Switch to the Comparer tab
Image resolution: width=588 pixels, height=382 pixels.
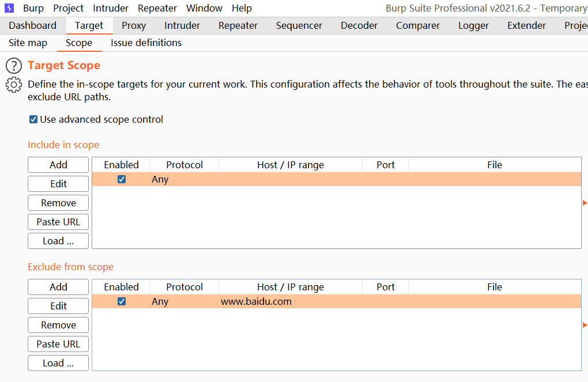(x=418, y=25)
